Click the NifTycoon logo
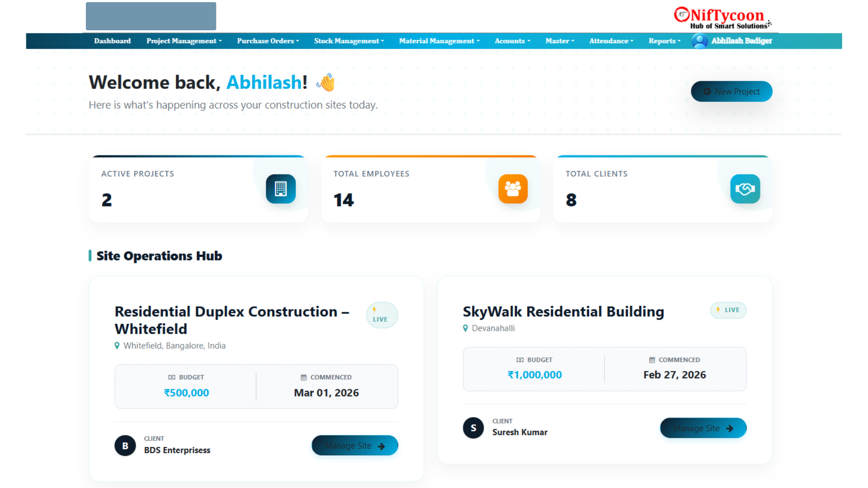 tap(722, 18)
